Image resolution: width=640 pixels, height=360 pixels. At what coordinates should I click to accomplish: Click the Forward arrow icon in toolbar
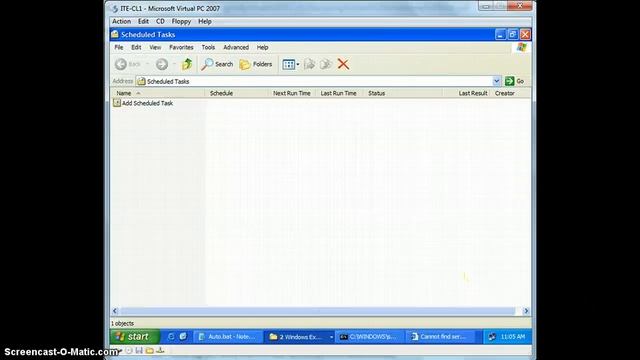[162, 64]
